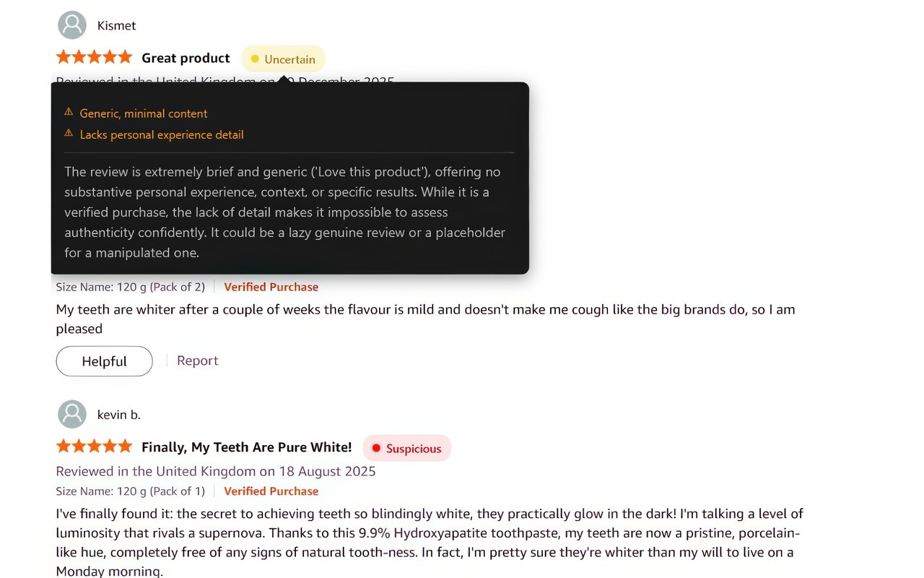Viewport: 924px width, 578px height.
Task: Click the red dot inside the Suspicious badge
Action: 376,448
